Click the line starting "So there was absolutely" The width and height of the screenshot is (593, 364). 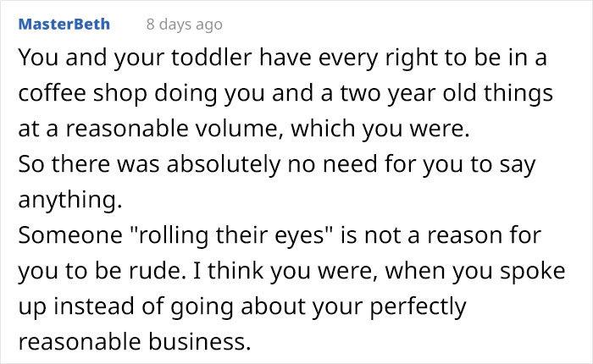(277, 164)
